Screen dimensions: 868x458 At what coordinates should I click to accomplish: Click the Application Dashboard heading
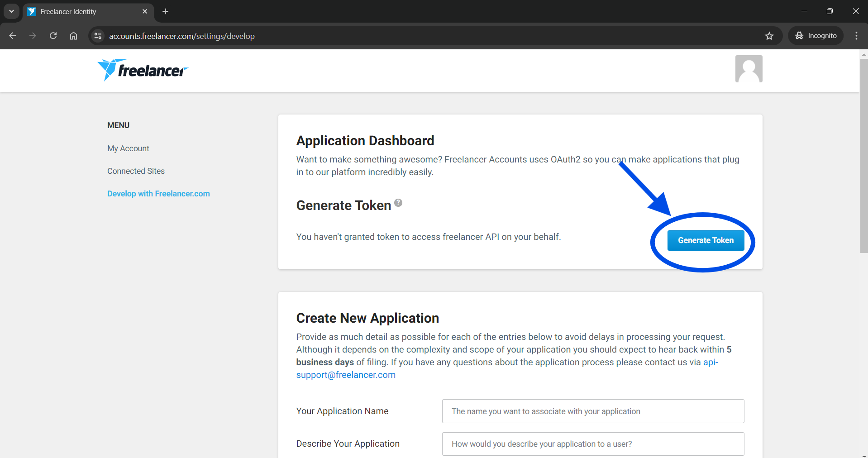pos(365,141)
